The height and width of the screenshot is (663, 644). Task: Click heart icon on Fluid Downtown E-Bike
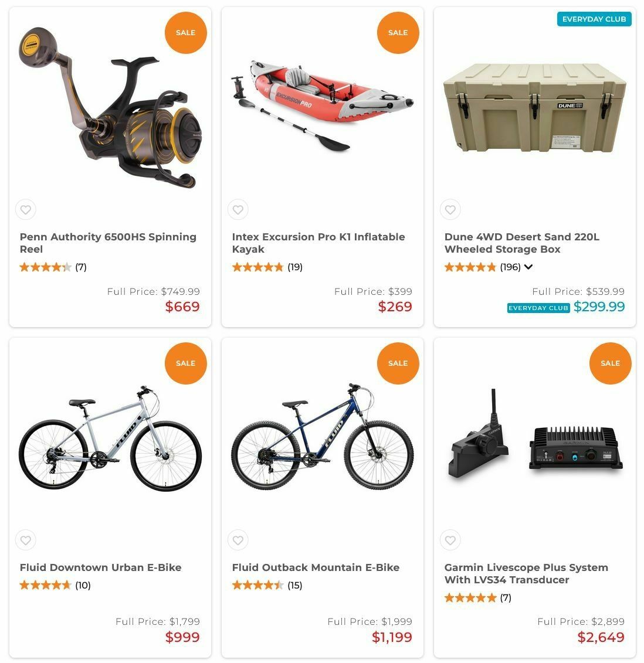click(26, 540)
